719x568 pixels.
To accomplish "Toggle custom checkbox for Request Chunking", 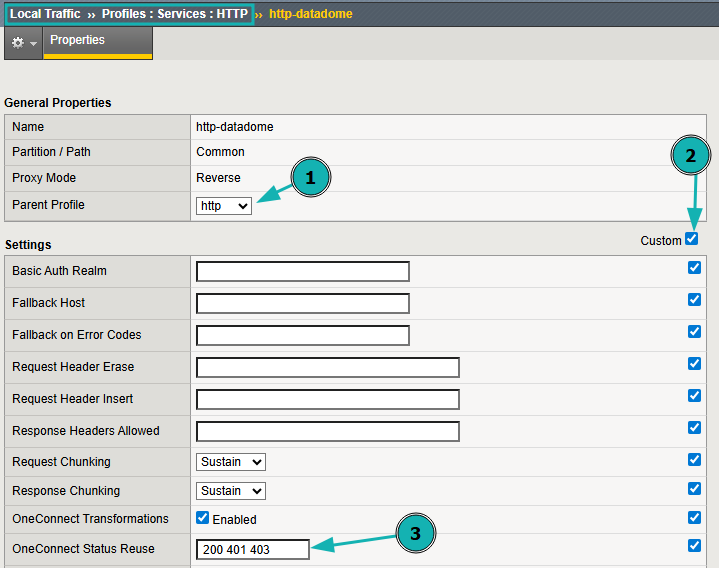I will [x=694, y=460].
